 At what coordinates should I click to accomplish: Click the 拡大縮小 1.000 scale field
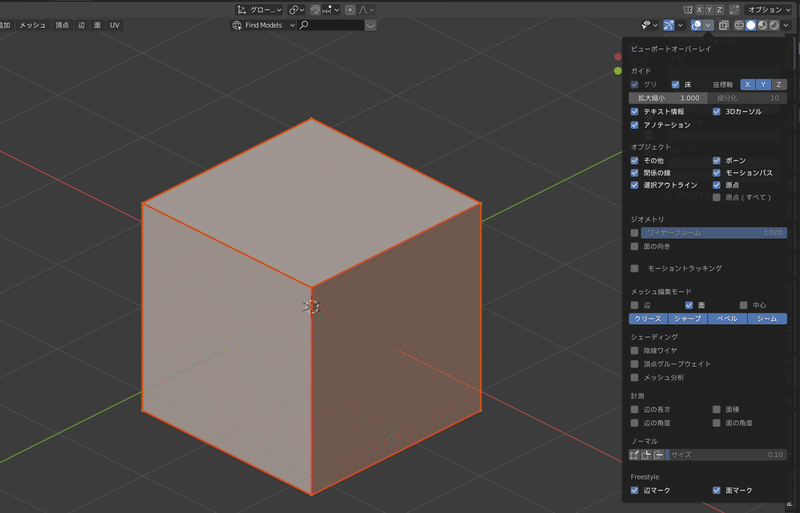(668, 98)
